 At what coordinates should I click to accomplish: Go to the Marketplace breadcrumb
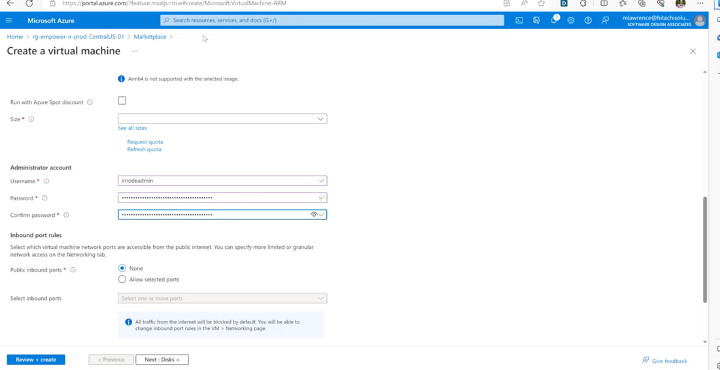point(150,37)
